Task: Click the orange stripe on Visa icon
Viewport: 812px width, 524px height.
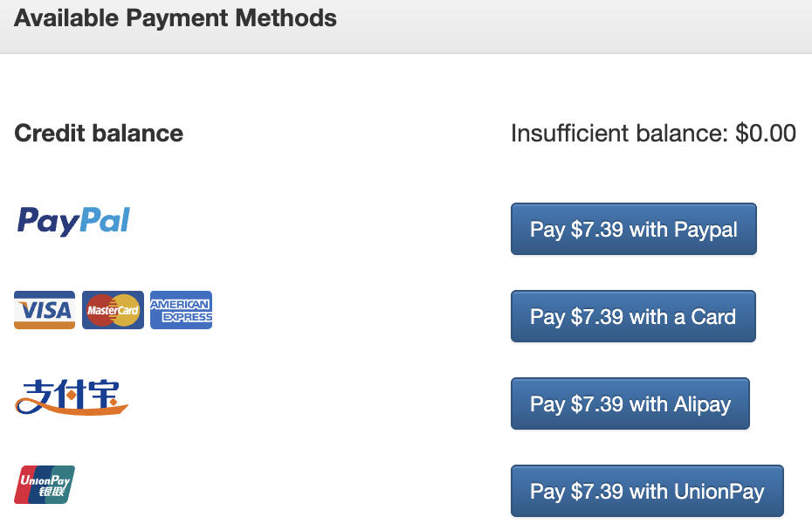Action: pyautogui.click(x=45, y=324)
